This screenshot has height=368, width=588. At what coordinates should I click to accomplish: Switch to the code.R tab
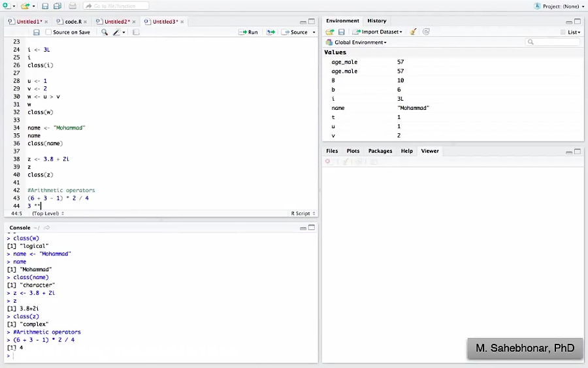(73, 22)
